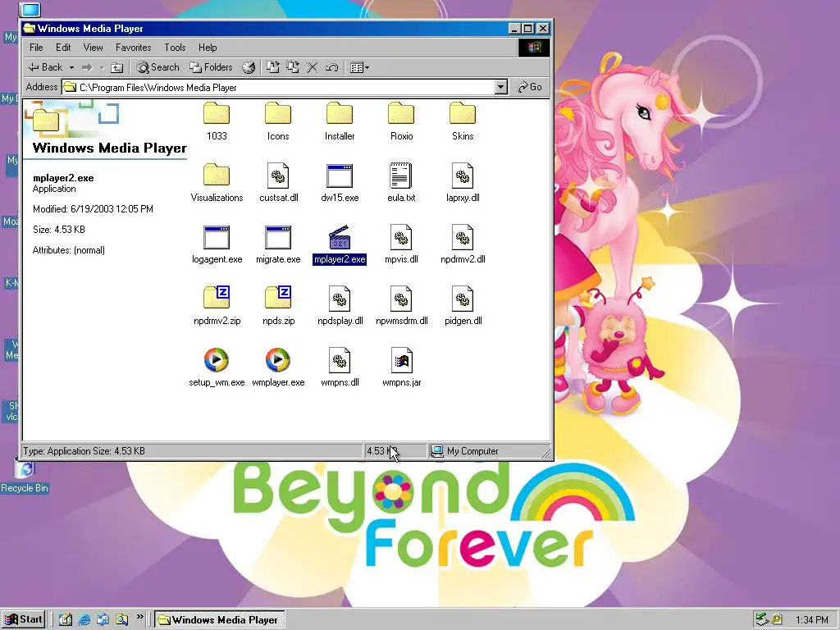Click Show Desktop Quick Launch icon
The image size is (840, 630).
pyautogui.click(x=66, y=620)
